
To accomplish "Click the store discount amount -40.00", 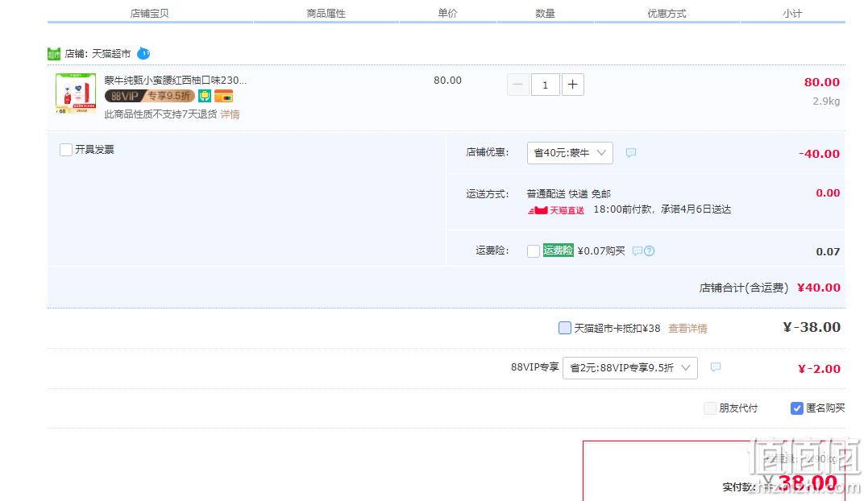I will (x=820, y=154).
